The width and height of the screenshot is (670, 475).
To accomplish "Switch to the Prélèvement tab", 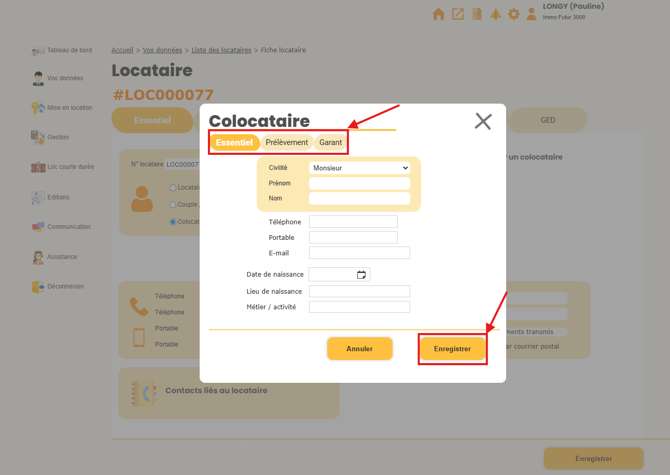I will tap(287, 142).
